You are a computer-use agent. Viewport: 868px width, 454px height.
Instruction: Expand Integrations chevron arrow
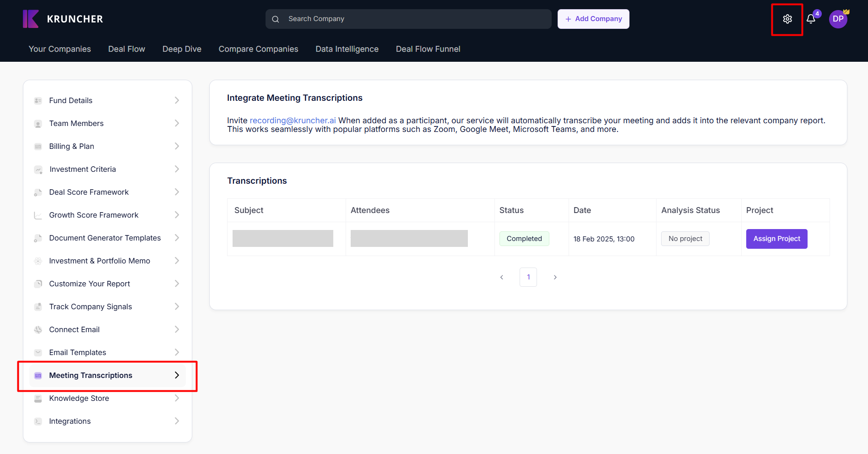177,421
